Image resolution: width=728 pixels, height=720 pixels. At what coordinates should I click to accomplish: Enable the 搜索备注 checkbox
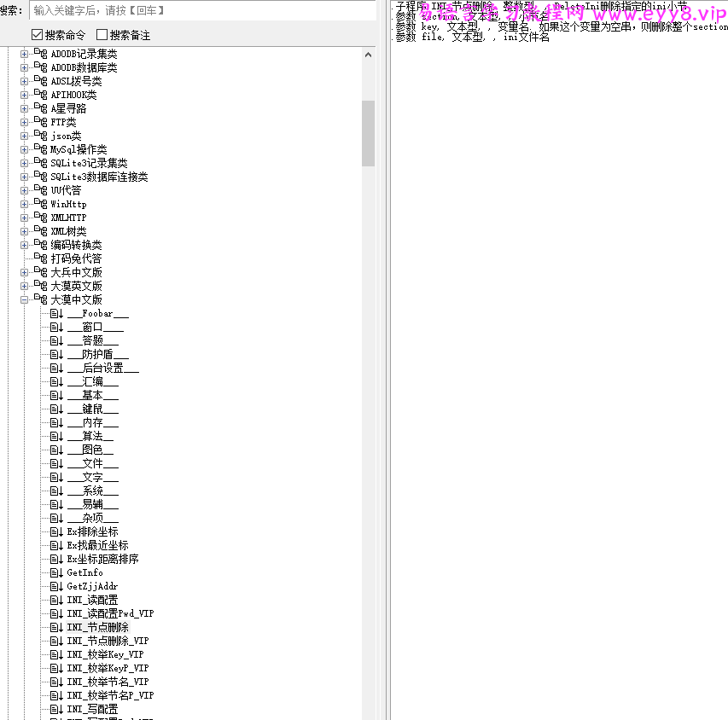[x=100, y=35]
